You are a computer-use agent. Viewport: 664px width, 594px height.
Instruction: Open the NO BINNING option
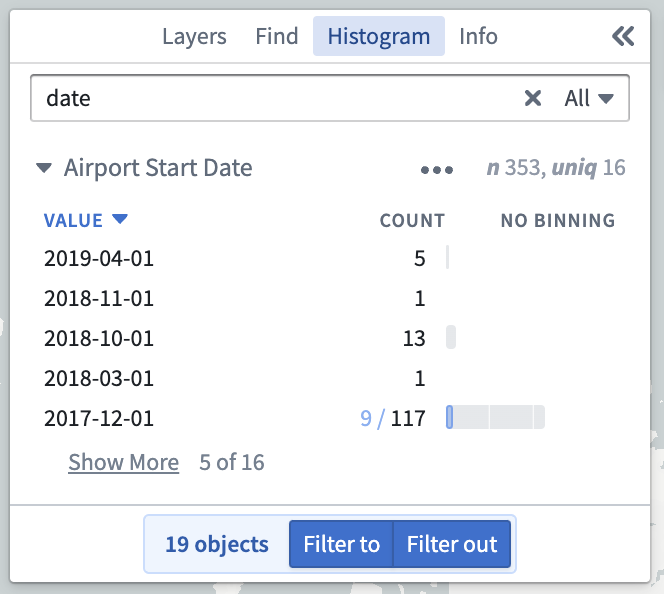(558, 220)
